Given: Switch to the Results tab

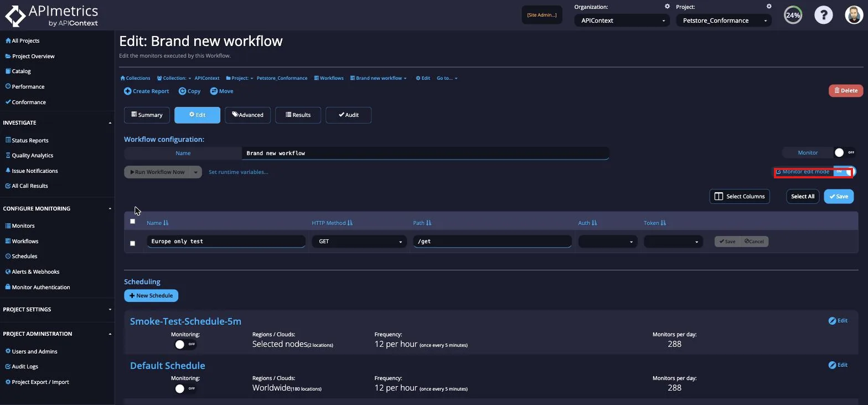Looking at the screenshot, I should [298, 115].
